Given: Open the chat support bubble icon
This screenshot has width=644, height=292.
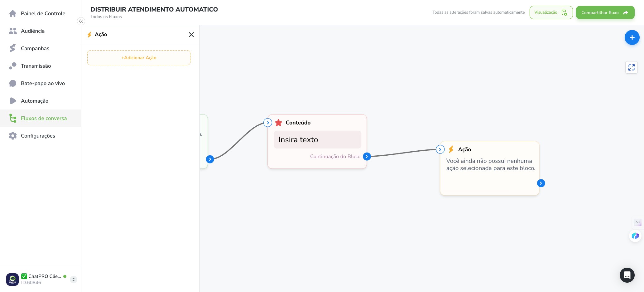Looking at the screenshot, I should point(627,275).
